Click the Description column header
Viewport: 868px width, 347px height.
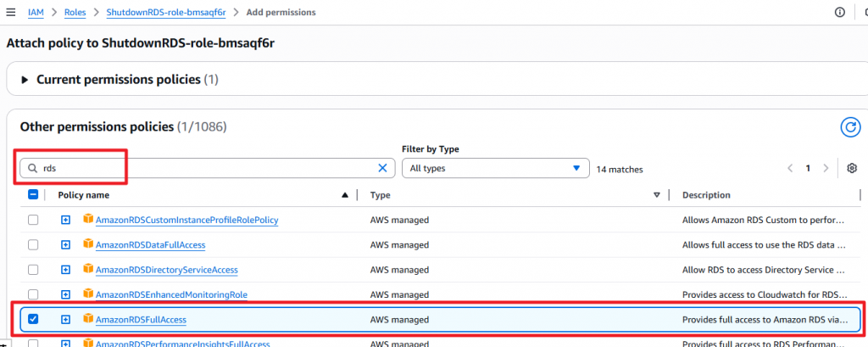click(x=706, y=195)
